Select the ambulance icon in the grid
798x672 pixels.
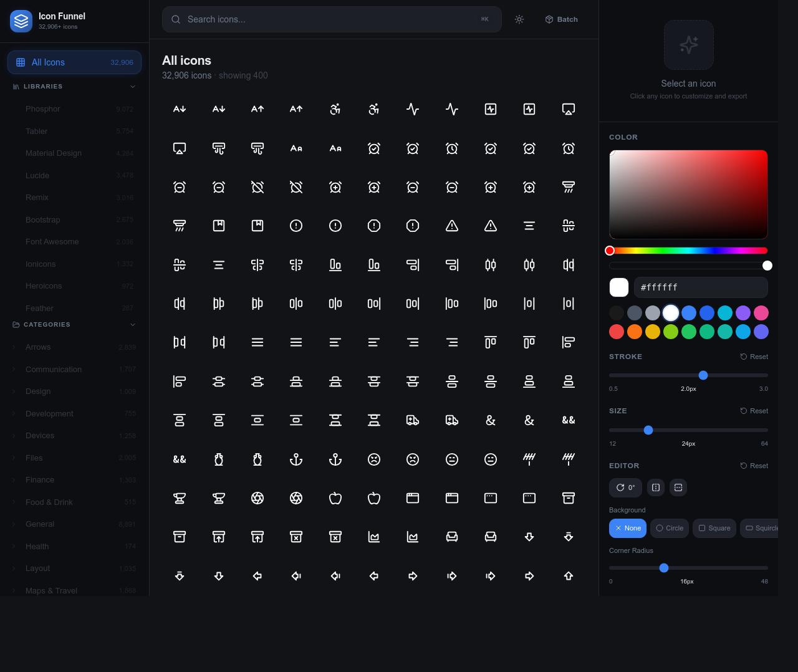tap(413, 420)
